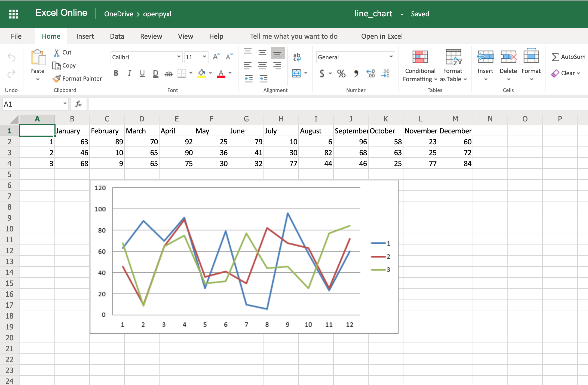588x385 pixels.
Task: Apply bold formatting
Action: pos(116,73)
